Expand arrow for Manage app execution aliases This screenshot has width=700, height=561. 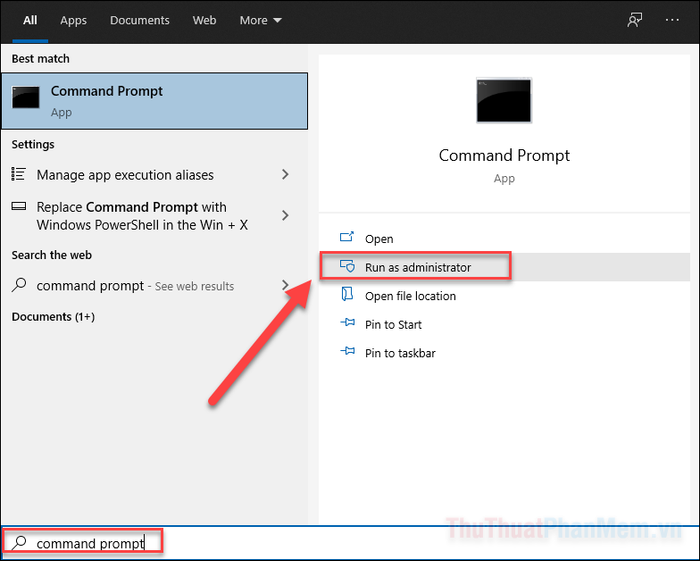(285, 174)
